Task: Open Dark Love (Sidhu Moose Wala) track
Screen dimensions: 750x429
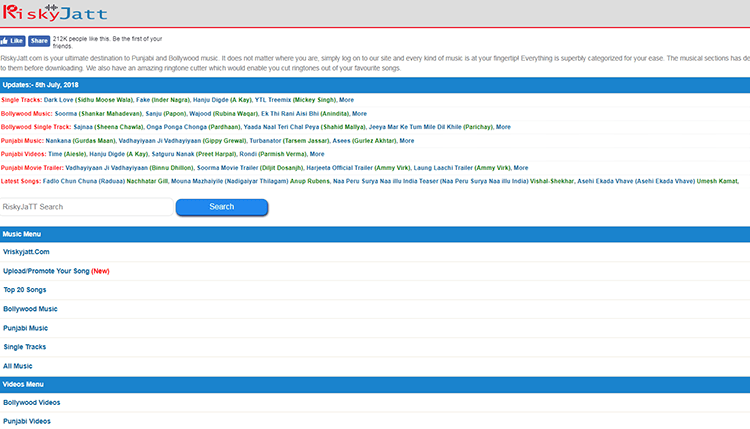Action: pos(88,100)
